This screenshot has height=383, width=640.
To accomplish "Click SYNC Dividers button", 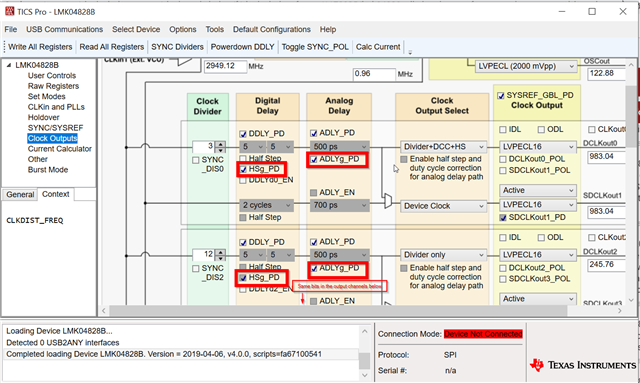I will click(177, 47).
